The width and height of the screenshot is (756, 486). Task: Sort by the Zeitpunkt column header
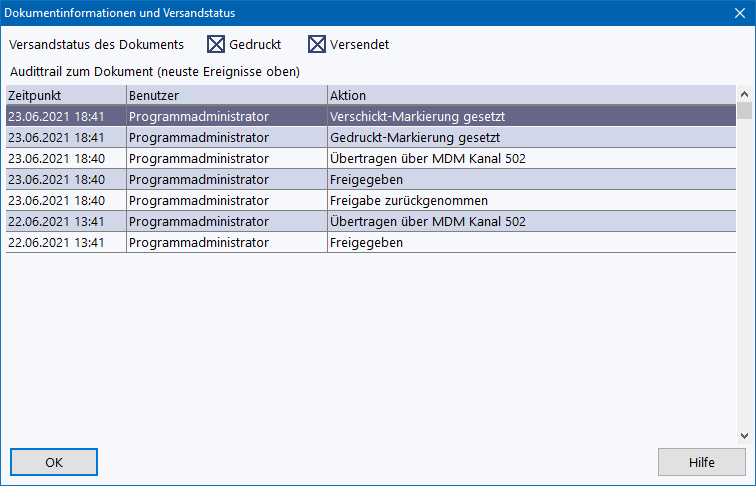point(65,95)
